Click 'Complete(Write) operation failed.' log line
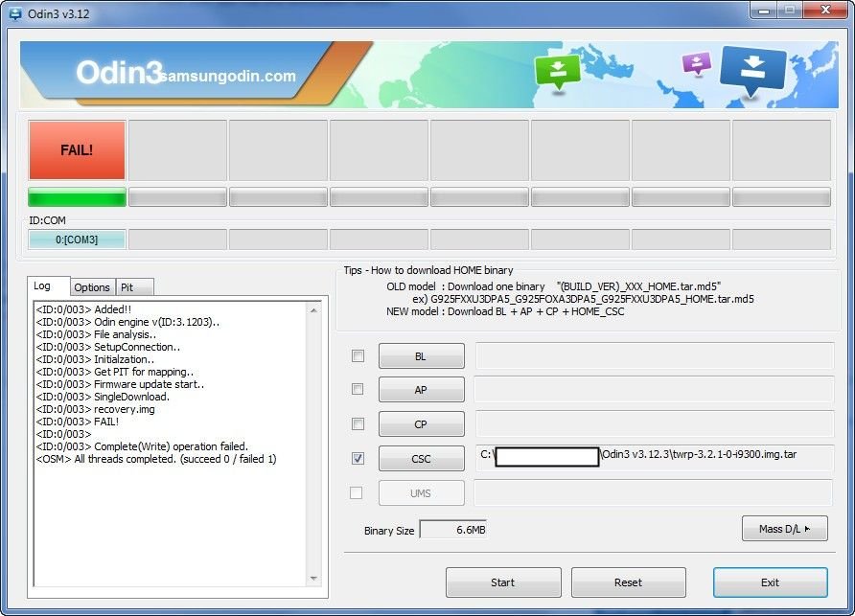The height and width of the screenshot is (616, 855). (x=142, y=446)
